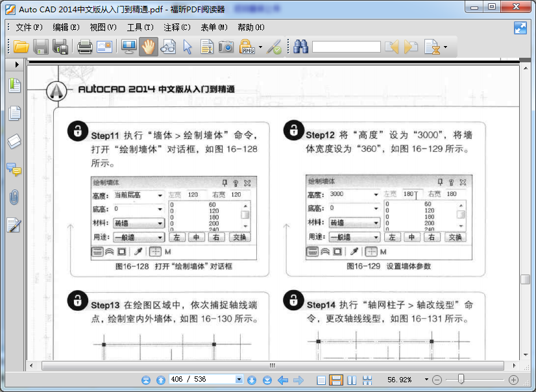Open the Comments panel icon
The width and height of the screenshot is (536, 392).
click(x=14, y=169)
